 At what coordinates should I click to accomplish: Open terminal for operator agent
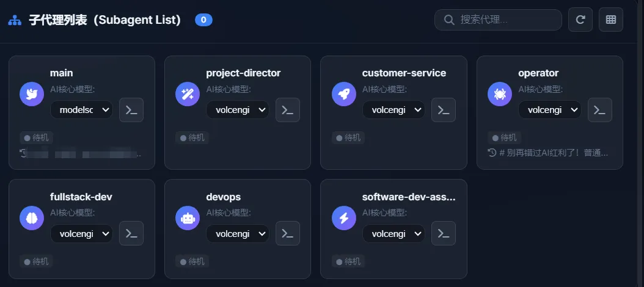coord(600,110)
